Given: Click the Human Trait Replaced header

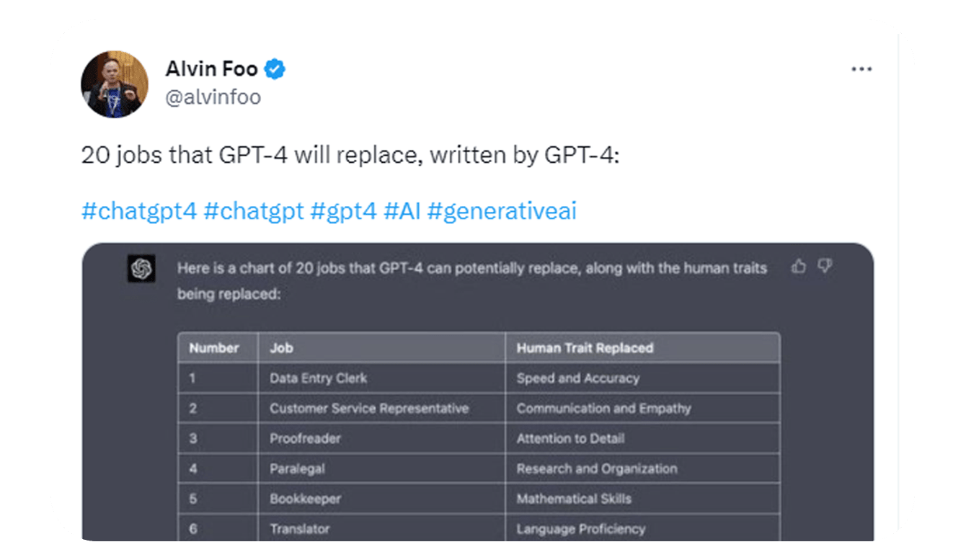Looking at the screenshot, I should pyautogui.click(x=585, y=348).
